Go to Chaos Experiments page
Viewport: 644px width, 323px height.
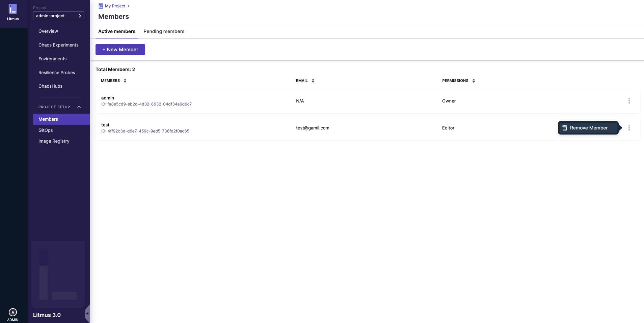(58, 45)
